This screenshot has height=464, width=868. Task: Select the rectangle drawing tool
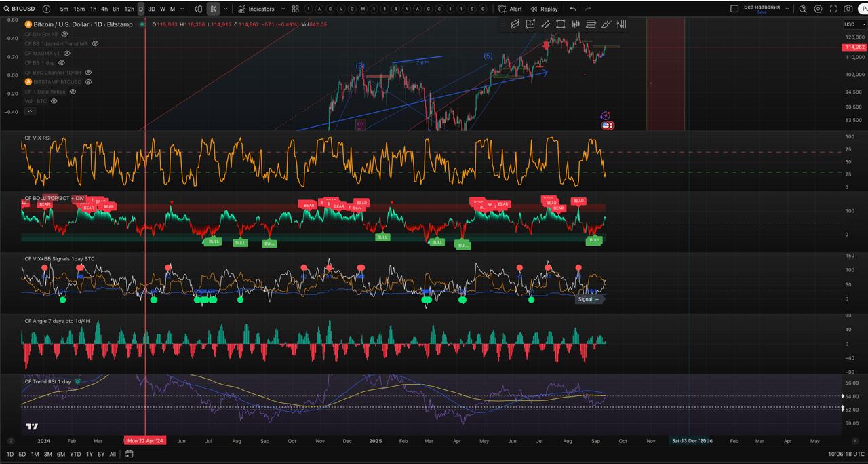tap(561, 24)
